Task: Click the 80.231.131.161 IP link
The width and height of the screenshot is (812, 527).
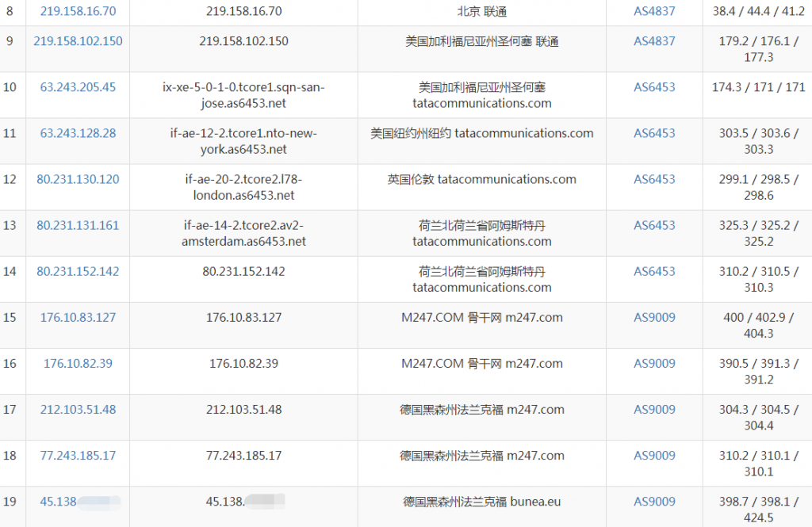Action: click(x=78, y=225)
